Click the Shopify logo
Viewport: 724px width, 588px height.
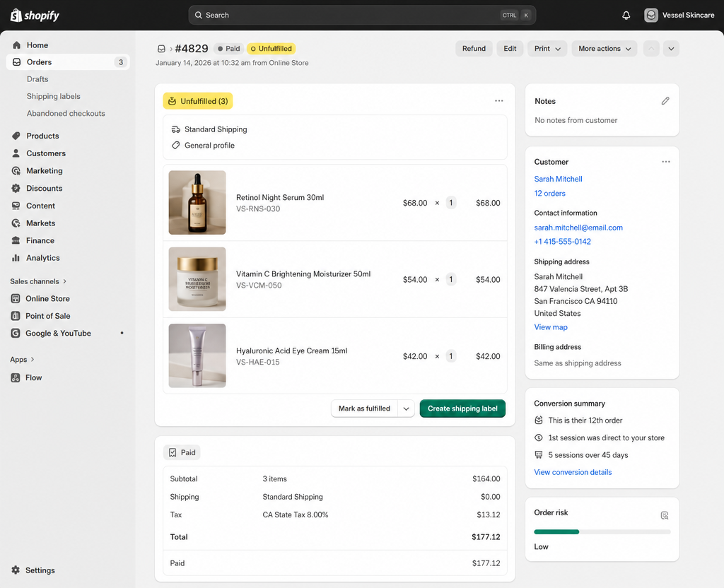[35, 16]
